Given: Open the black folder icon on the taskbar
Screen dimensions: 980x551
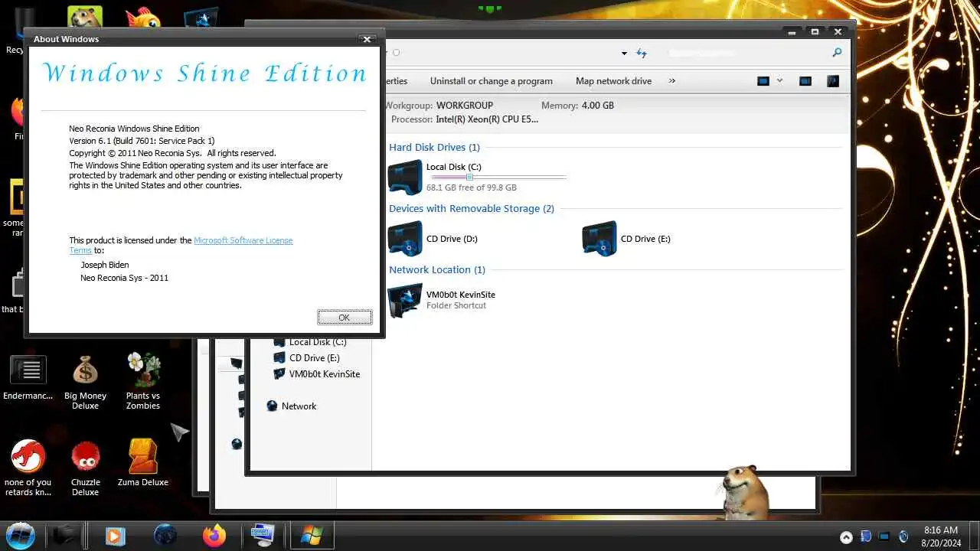Looking at the screenshot, I should (66, 535).
